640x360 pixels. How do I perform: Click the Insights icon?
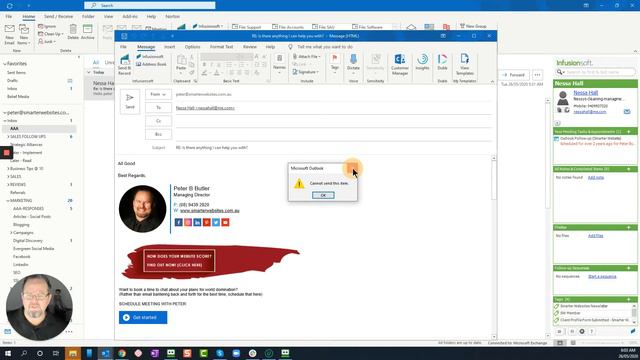[x=422, y=62]
